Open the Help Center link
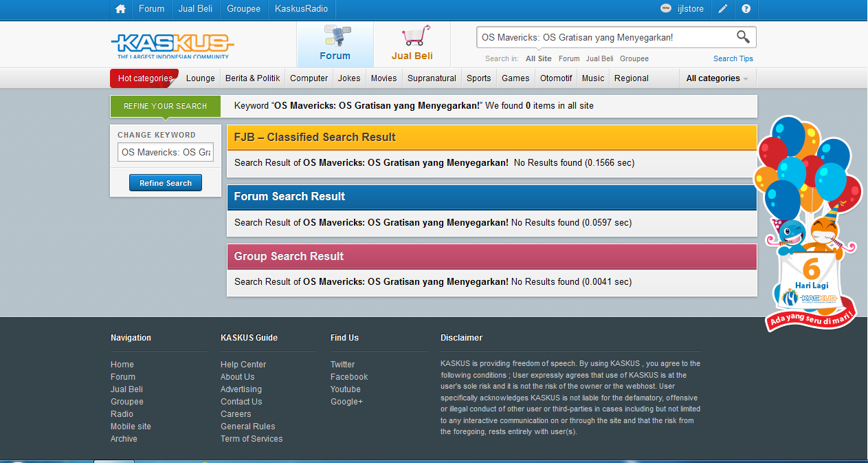Screen dimensions: 868x463 tap(243, 365)
